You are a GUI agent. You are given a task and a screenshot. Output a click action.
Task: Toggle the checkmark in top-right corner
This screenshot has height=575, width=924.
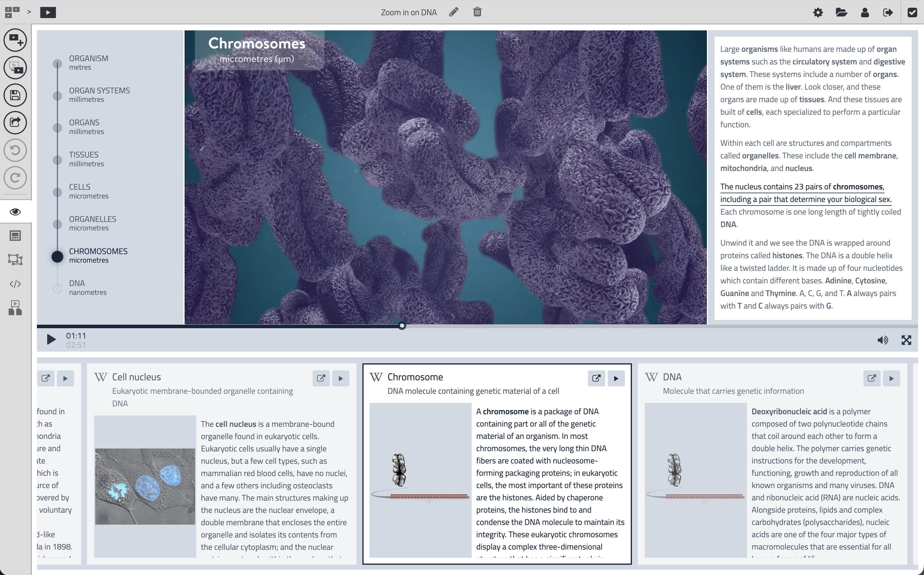(912, 13)
